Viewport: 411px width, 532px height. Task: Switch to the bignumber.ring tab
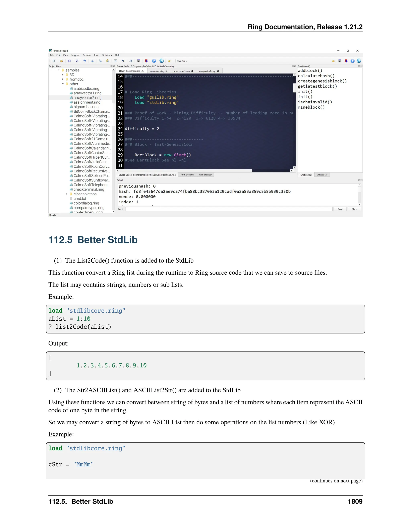157,71
